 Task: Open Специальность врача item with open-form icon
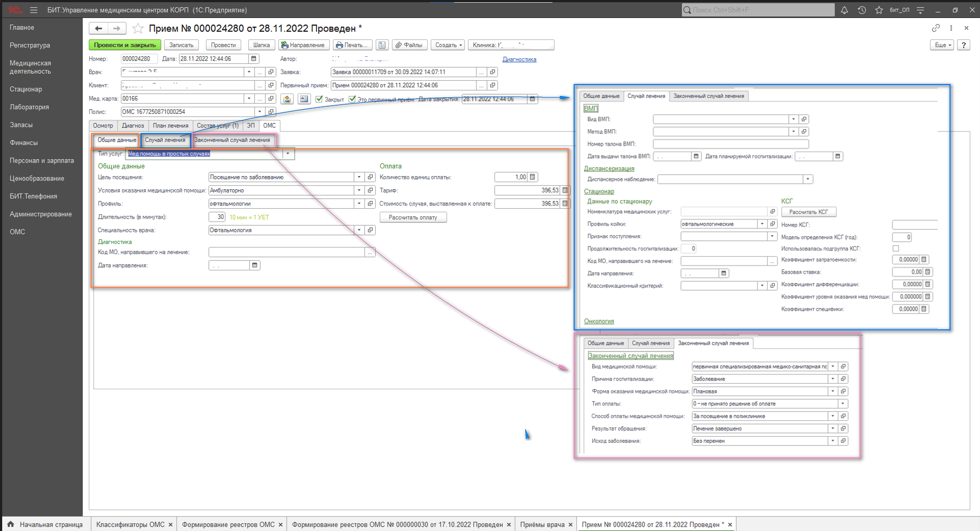pos(370,230)
